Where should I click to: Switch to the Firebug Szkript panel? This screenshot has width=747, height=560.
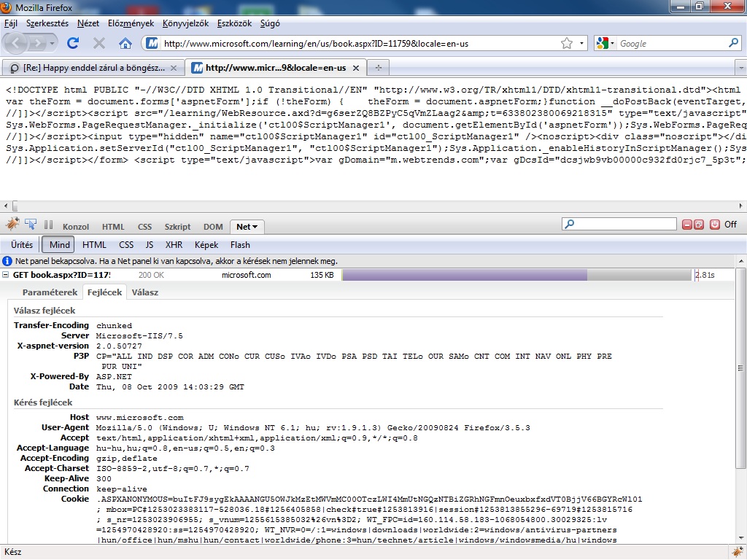click(x=177, y=227)
